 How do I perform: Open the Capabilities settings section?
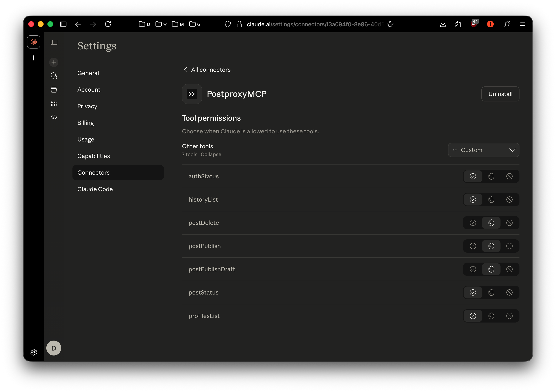[x=93, y=156]
